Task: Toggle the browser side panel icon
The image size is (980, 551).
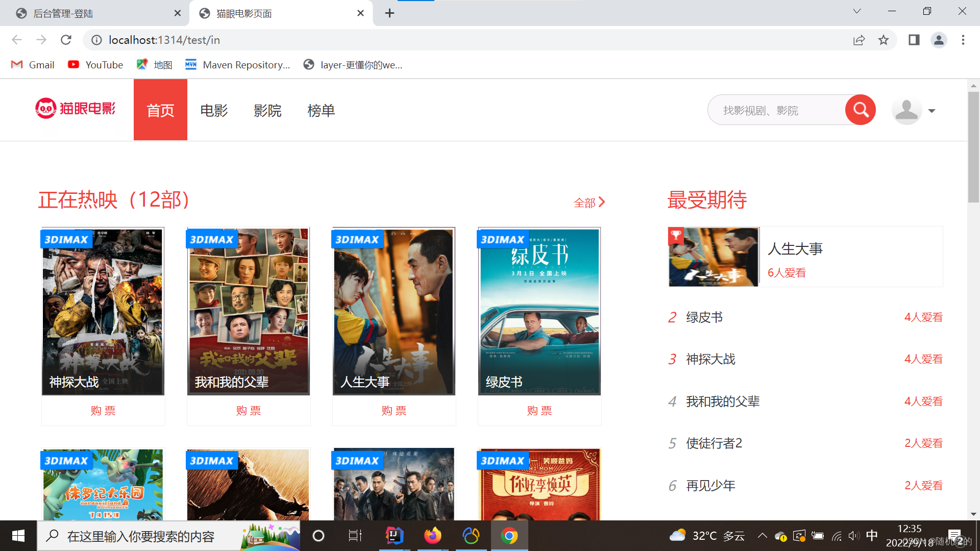Action: [914, 40]
